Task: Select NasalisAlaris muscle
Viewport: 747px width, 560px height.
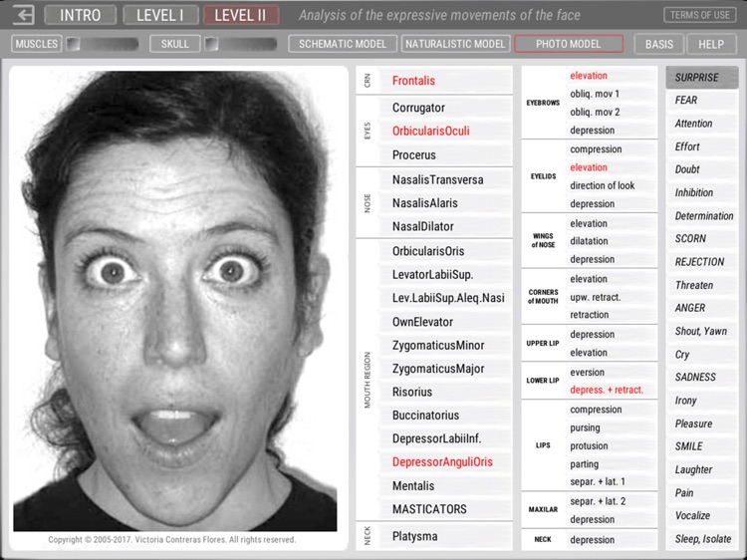Action: [x=445, y=203]
